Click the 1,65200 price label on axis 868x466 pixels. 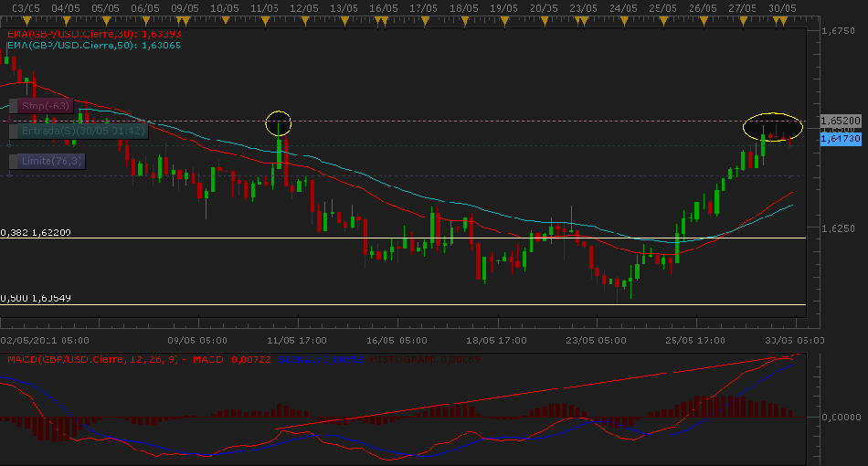[x=841, y=121]
